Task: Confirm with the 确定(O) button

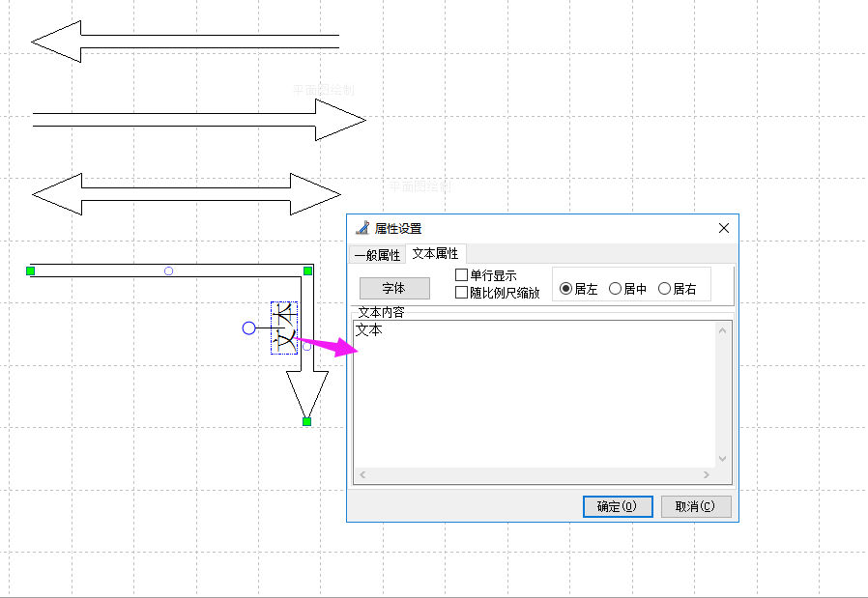Action: (x=618, y=506)
